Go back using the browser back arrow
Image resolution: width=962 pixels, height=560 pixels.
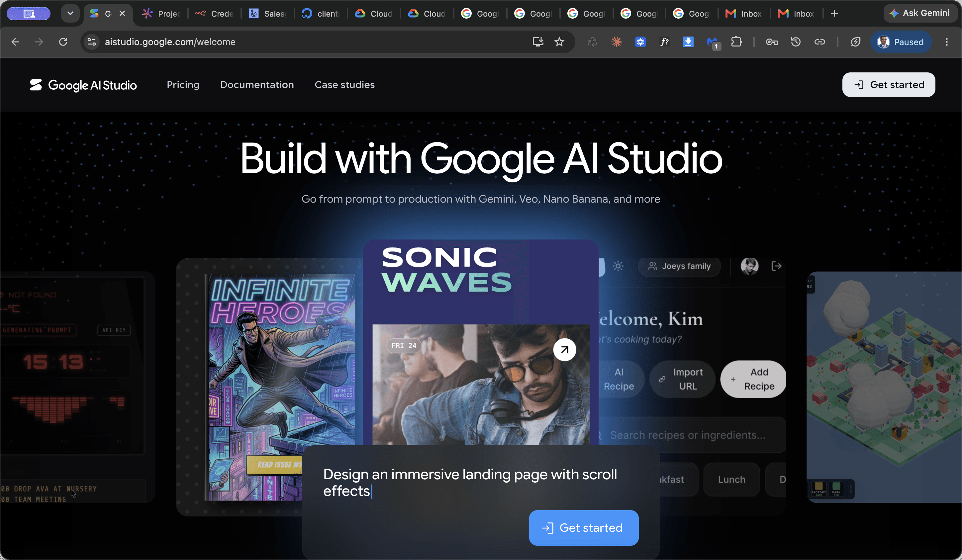[x=16, y=42]
